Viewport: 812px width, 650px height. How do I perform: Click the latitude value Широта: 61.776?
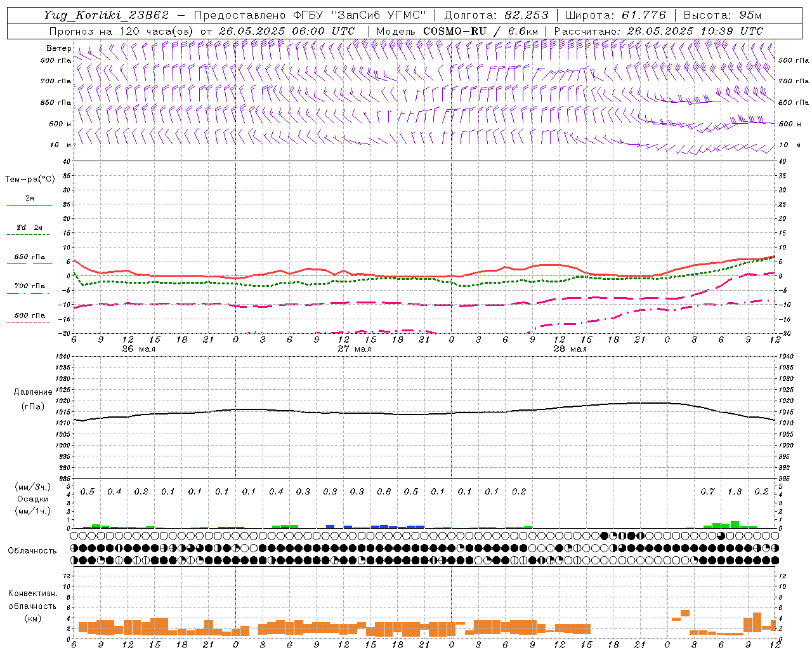(x=615, y=15)
